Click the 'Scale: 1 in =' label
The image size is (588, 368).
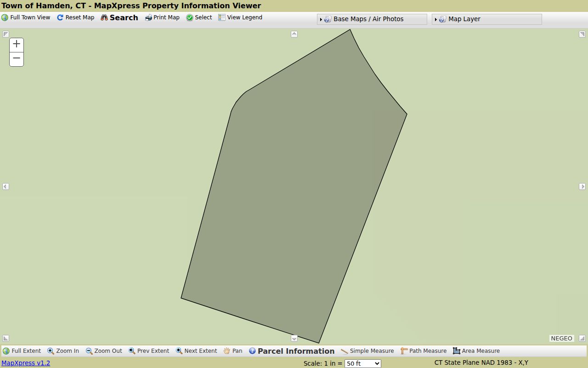point(323,363)
